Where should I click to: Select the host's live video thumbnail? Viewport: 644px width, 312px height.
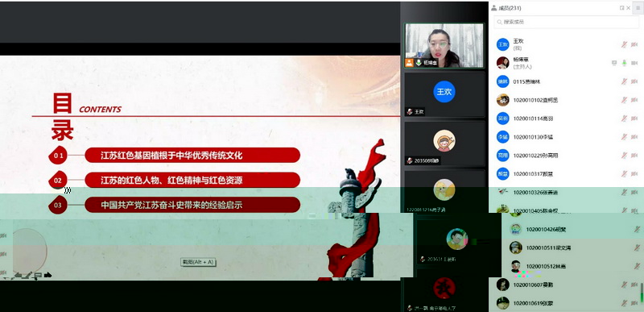pyautogui.click(x=444, y=45)
